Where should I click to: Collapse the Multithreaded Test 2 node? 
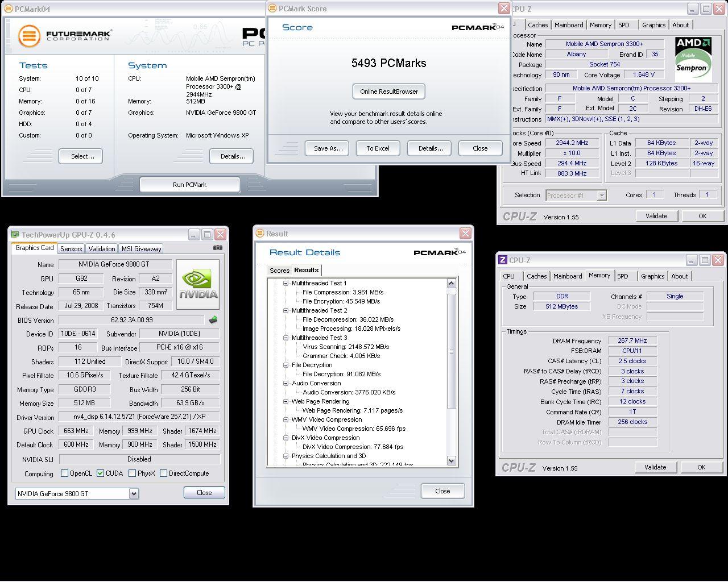(x=286, y=310)
